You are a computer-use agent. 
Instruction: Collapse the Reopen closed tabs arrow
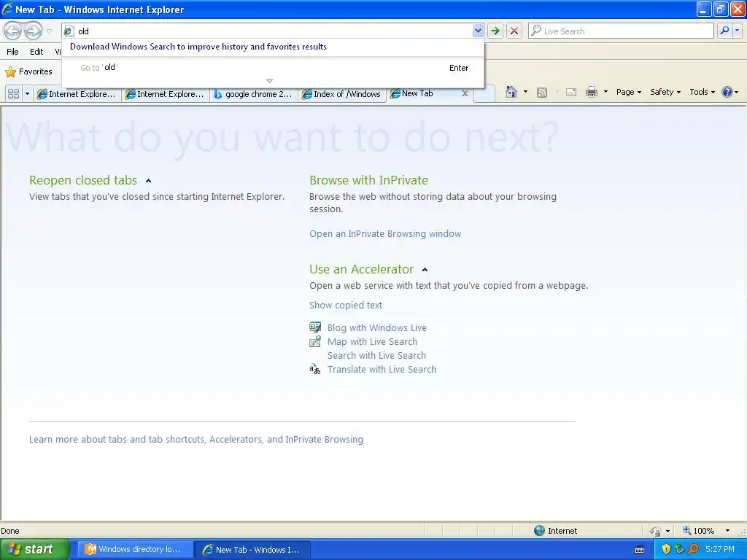click(149, 181)
